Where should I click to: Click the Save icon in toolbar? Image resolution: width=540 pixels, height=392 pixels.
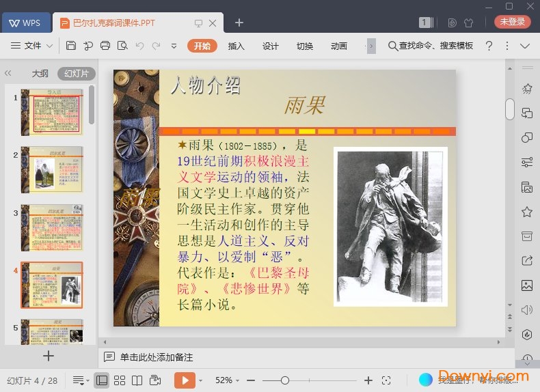point(71,46)
